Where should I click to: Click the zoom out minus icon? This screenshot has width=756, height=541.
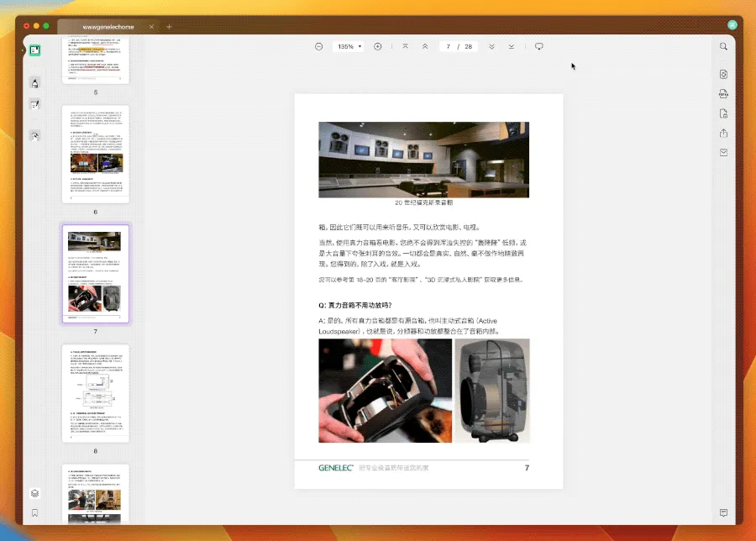tap(318, 47)
